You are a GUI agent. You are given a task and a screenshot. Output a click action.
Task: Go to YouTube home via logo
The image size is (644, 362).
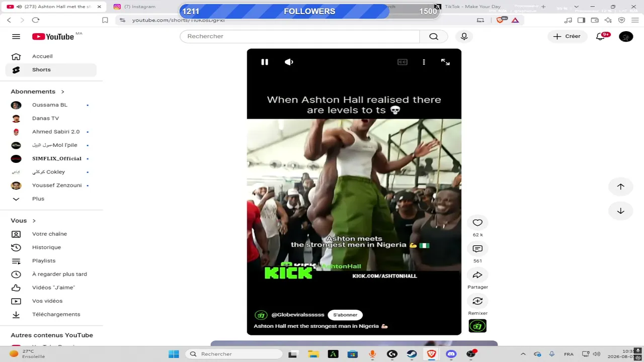pyautogui.click(x=53, y=36)
